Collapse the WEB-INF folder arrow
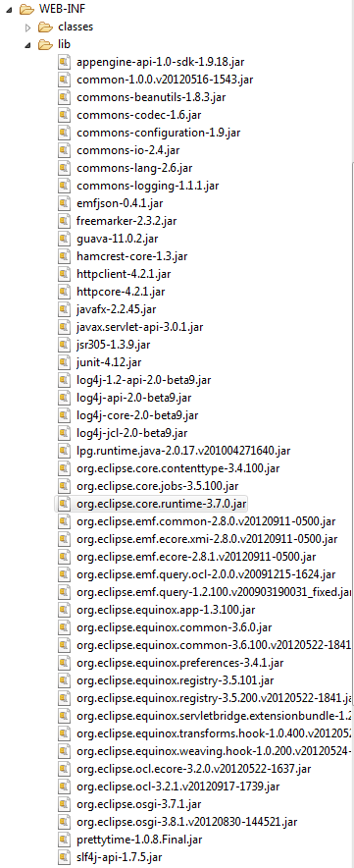This screenshot has height=868, width=354. click(x=8, y=10)
